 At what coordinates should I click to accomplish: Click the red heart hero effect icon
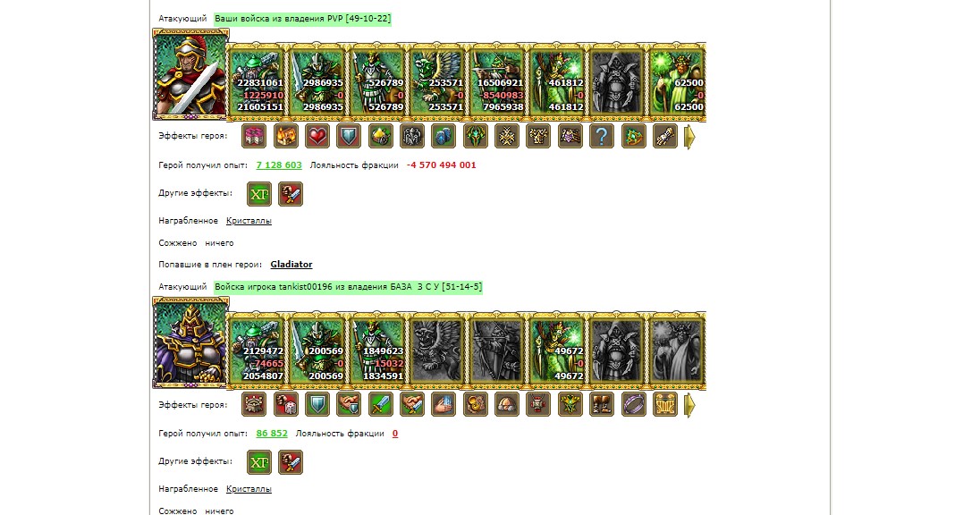point(317,136)
